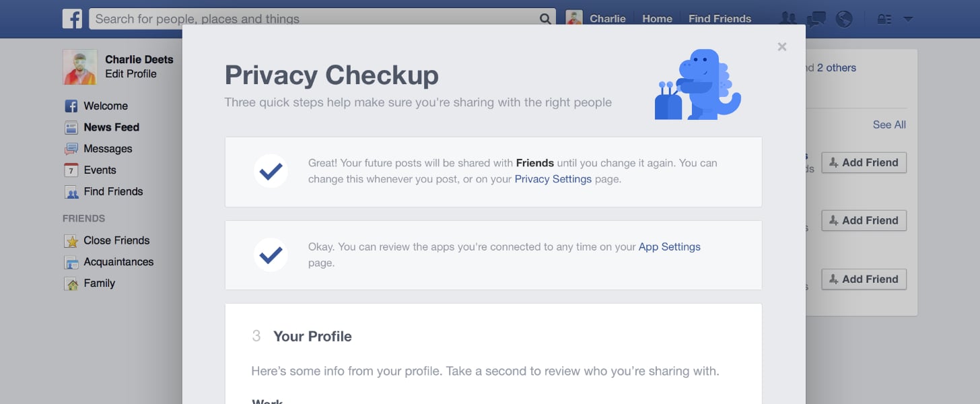Open the friend requests icon
The image size is (980, 404).
pyautogui.click(x=788, y=18)
